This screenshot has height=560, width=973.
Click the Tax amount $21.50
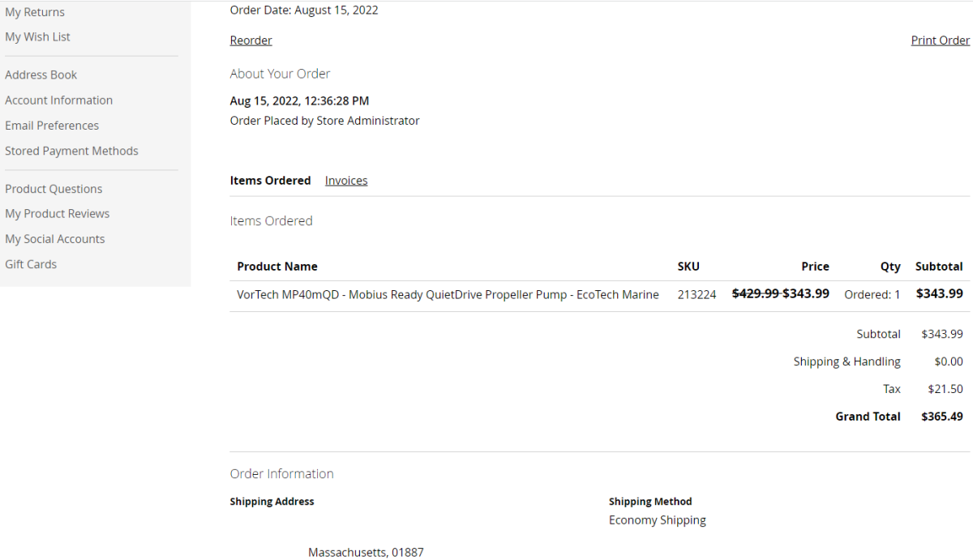[x=945, y=389]
